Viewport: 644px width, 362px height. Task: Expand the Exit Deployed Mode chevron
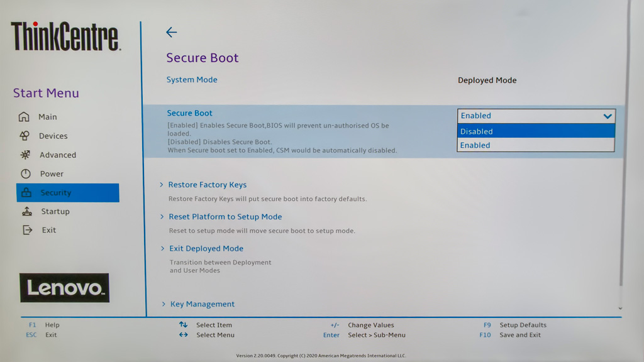(x=163, y=248)
